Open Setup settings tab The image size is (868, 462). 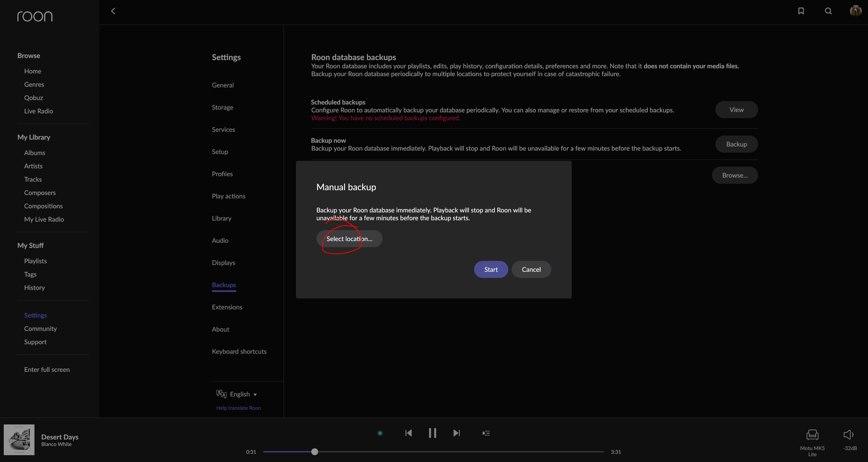220,152
